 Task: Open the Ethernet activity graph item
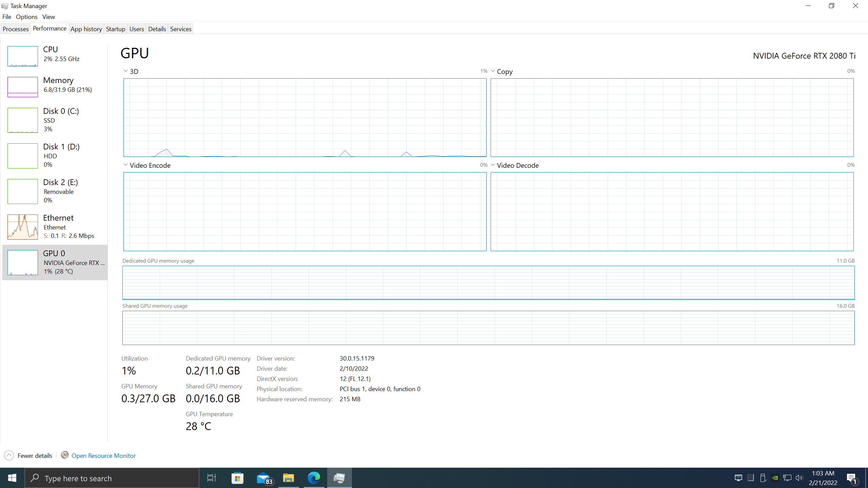click(23, 227)
